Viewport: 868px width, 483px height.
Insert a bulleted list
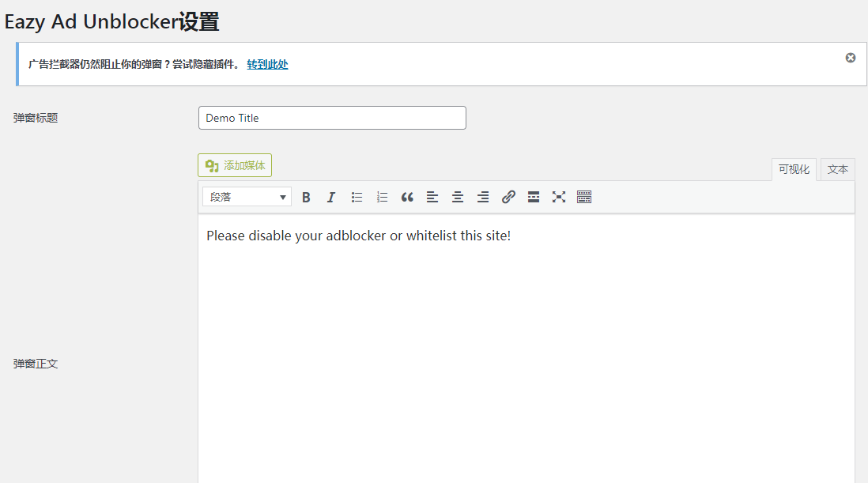[357, 197]
